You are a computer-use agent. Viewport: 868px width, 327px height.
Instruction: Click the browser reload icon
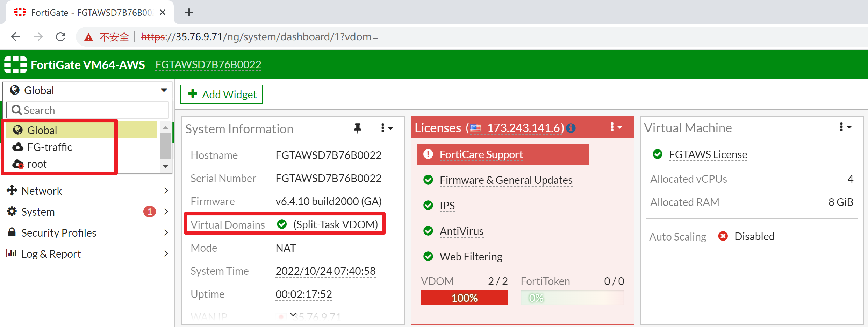[x=61, y=37]
